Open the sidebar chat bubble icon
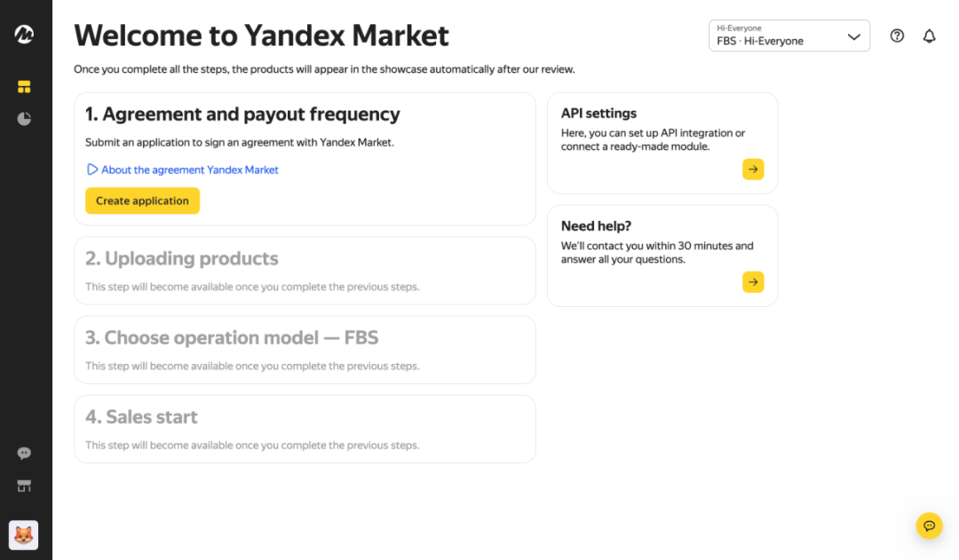 24,454
